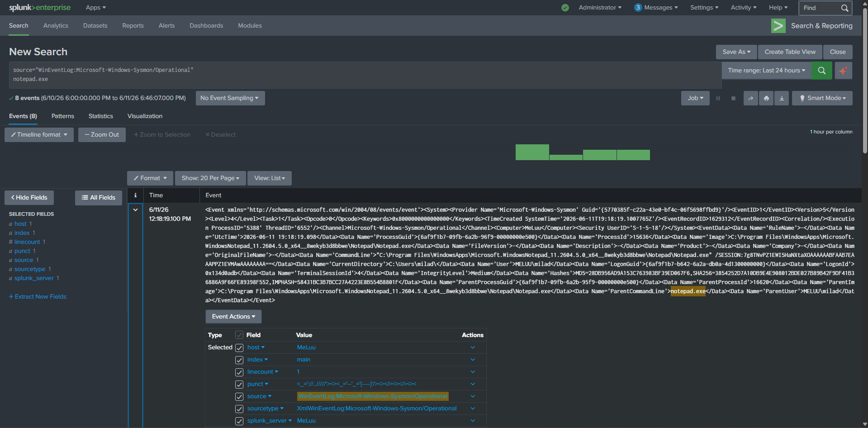Switch to the Visualization tab
Image resolution: width=868 pixels, height=428 pixels.
click(x=145, y=116)
